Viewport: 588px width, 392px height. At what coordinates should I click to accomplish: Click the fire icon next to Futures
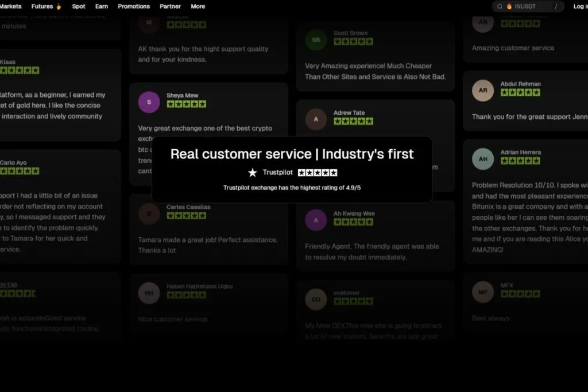pyautogui.click(x=59, y=6)
